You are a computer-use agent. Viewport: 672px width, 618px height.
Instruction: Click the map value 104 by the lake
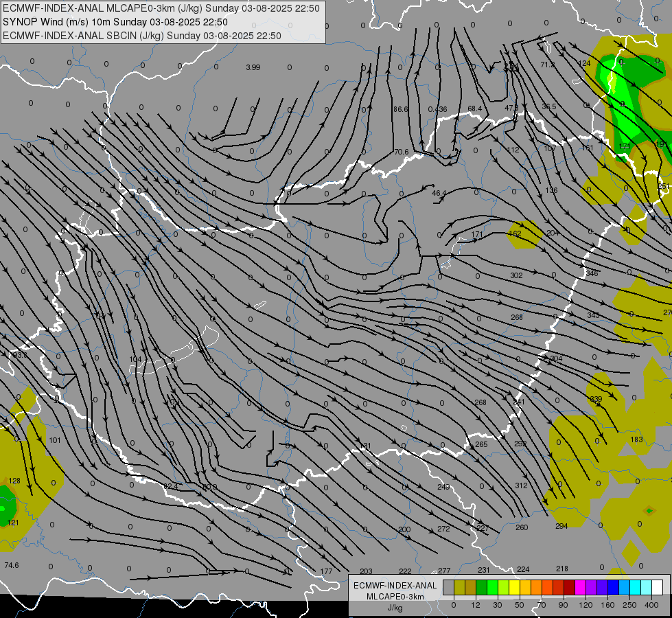135,359
